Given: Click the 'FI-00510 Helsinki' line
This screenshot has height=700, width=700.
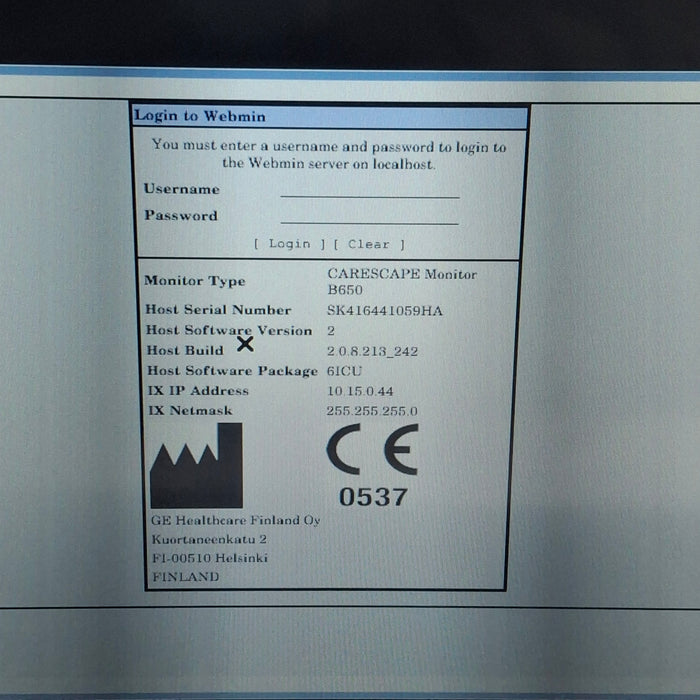Looking at the screenshot, I should point(210,558).
